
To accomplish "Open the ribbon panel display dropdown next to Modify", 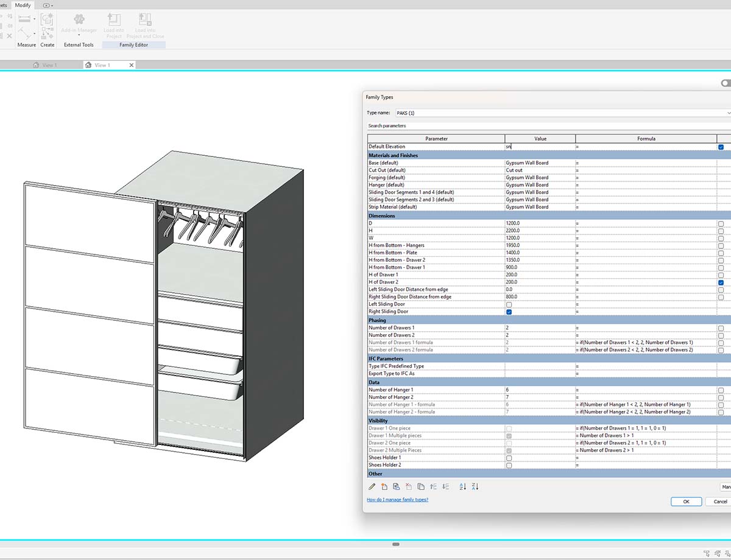I will (x=48, y=5).
